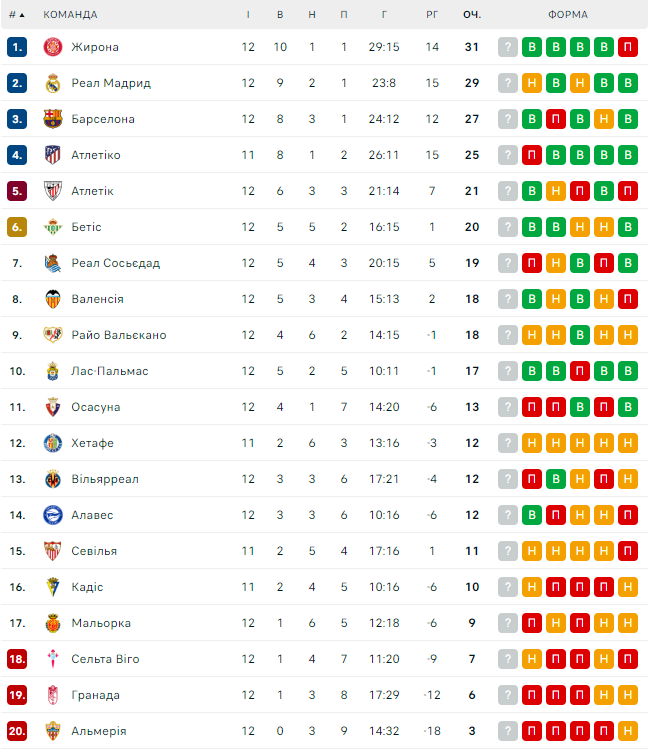The image size is (656, 752).
Task: Click the Valencia club crest icon
Action: (x=53, y=299)
